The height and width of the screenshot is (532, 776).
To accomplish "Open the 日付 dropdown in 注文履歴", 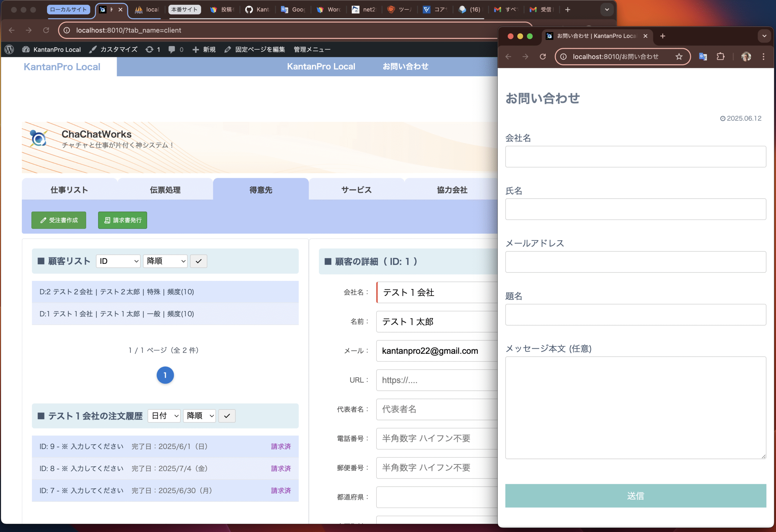I will (x=164, y=416).
